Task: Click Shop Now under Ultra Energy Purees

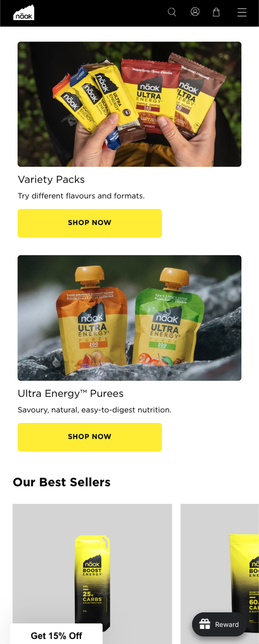Action: [90, 437]
